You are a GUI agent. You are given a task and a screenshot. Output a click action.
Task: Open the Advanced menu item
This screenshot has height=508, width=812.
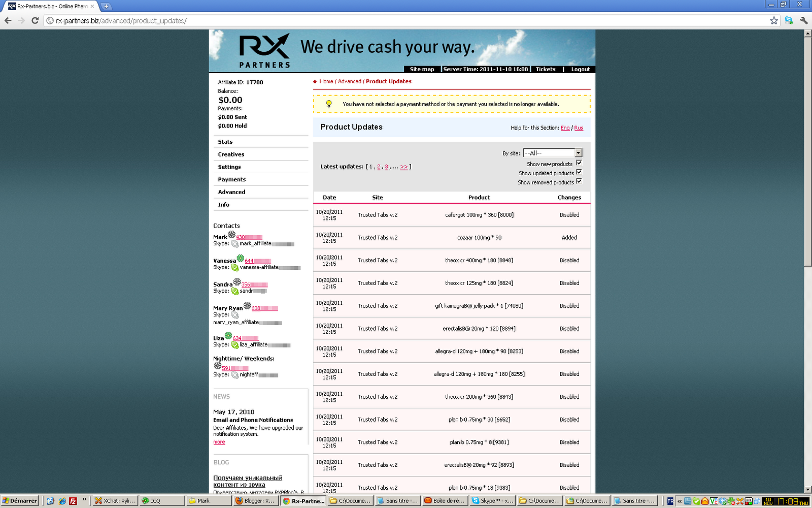(231, 192)
